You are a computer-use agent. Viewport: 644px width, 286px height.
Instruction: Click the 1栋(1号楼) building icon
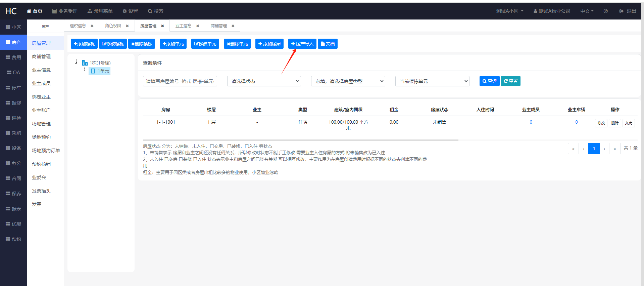pos(85,63)
